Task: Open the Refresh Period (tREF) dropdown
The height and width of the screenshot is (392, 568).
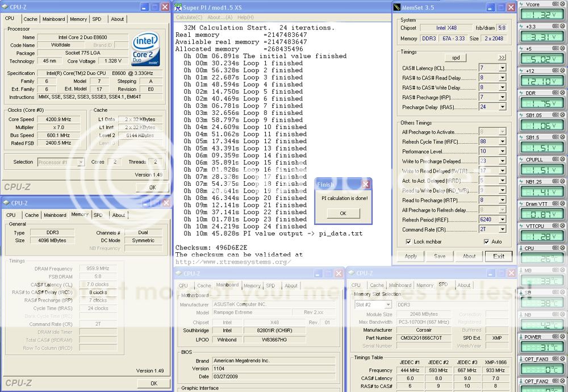Action: pos(503,219)
